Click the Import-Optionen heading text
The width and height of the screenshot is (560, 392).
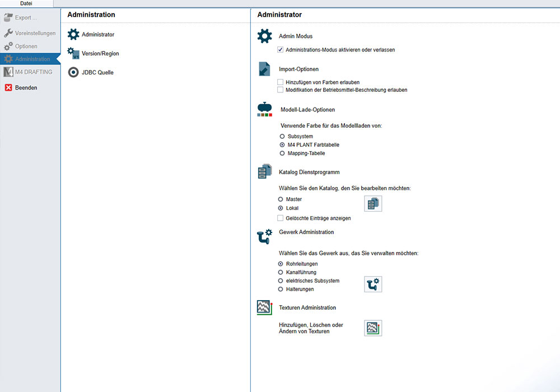point(298,69)
